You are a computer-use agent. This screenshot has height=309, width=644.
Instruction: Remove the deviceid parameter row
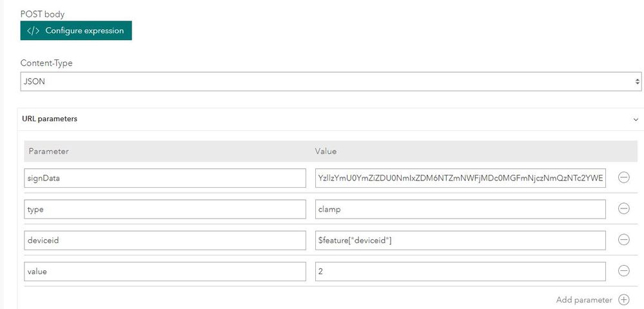(x=623, y=240)
